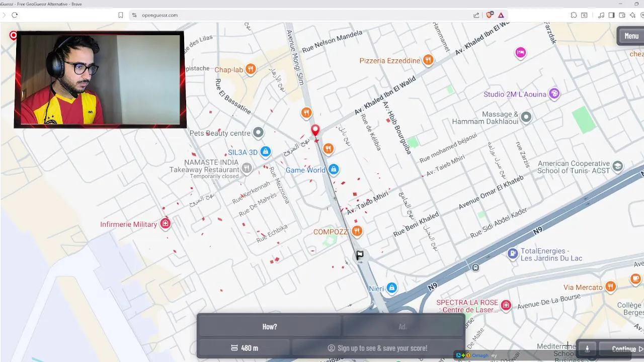Click the tab search icon in toolbar
The height and width of the screenshot is (362, 644).
click(584, 15)
